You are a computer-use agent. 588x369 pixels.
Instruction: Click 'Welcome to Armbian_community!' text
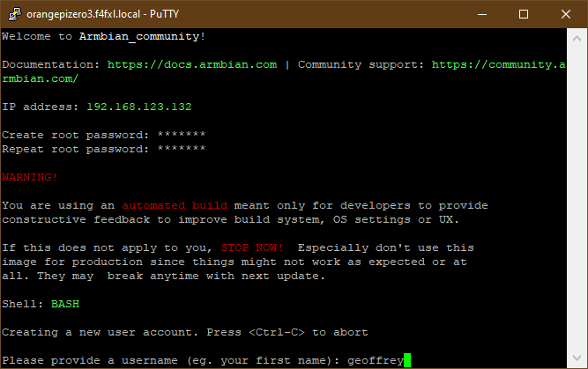(x=103, y=37)
